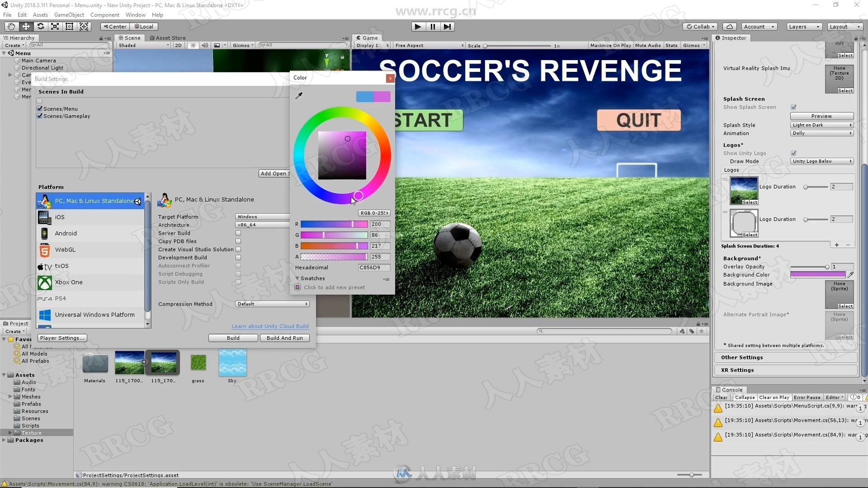Image resolution: width=868 pixels, height=488 pixels.
Task: Open the GameObject menu
Action: 69,14
